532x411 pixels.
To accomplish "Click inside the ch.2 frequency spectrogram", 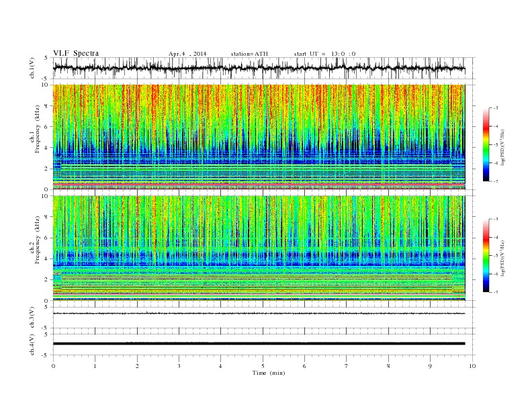I will [259, 248].
